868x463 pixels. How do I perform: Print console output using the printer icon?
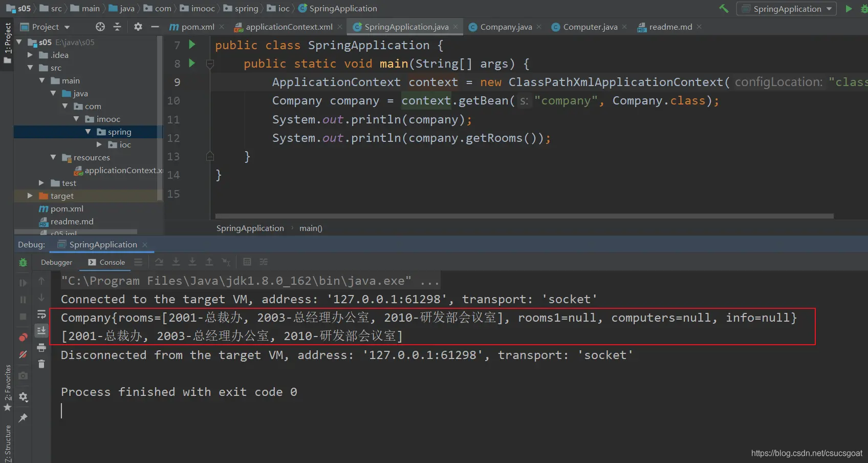(x=41, y=348)
